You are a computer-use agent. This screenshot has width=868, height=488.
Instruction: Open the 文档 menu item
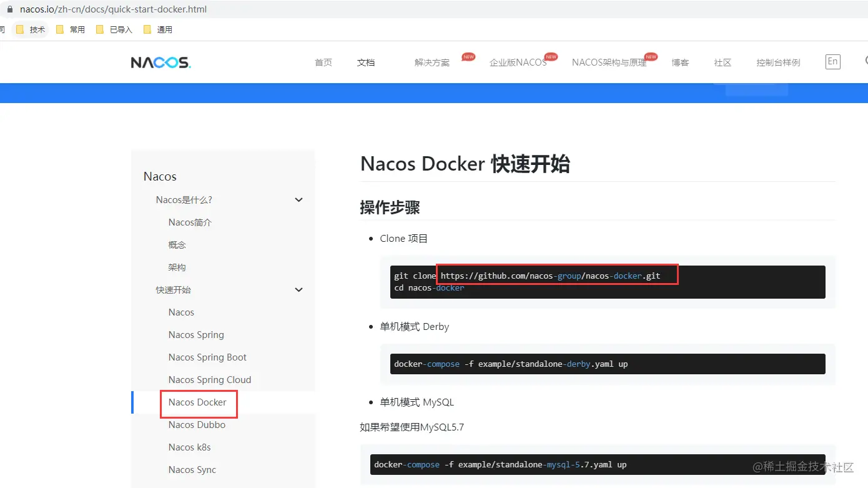[365, 62]
